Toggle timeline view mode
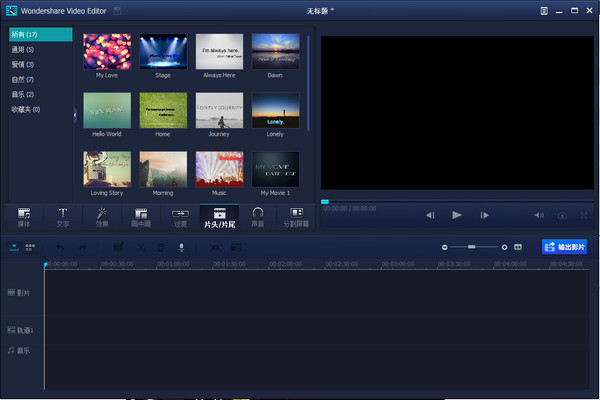The width and height of the screenshot is (600, 400). 15,247
